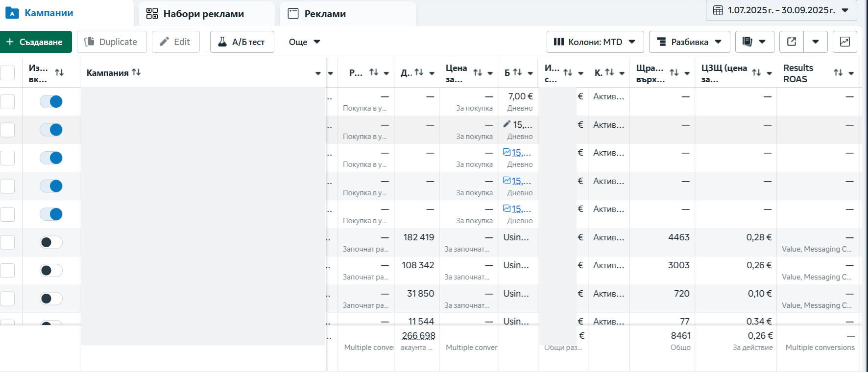The height and width of the screenshot is (372, 868).
Task: Open the export options caret dropdown
Action: [x=816, y=42]
